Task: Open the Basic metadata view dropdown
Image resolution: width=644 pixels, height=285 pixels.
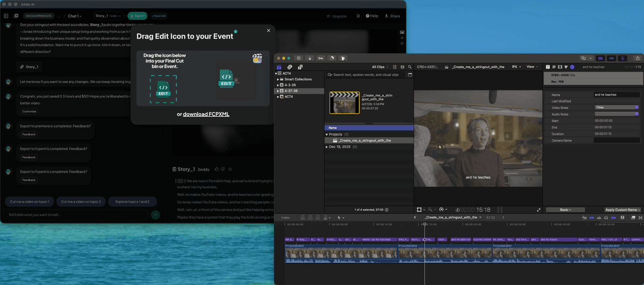Action: point(565,210)
